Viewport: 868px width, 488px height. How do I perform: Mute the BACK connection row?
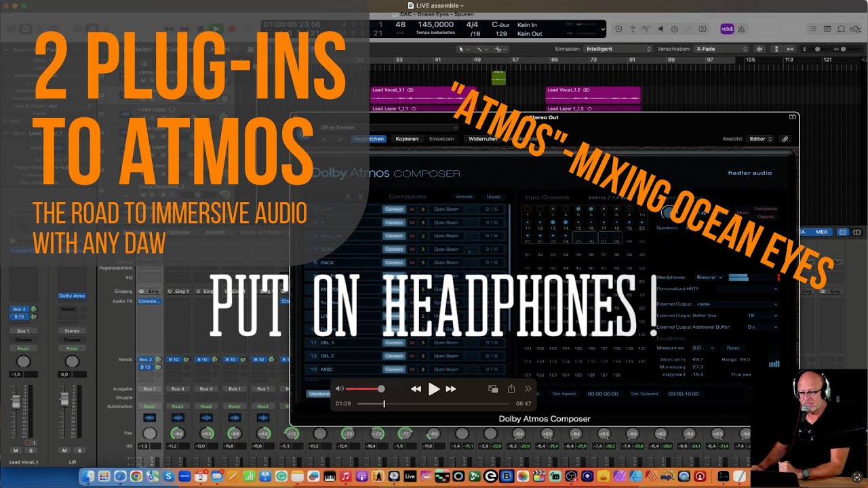(x=412, y=262)
